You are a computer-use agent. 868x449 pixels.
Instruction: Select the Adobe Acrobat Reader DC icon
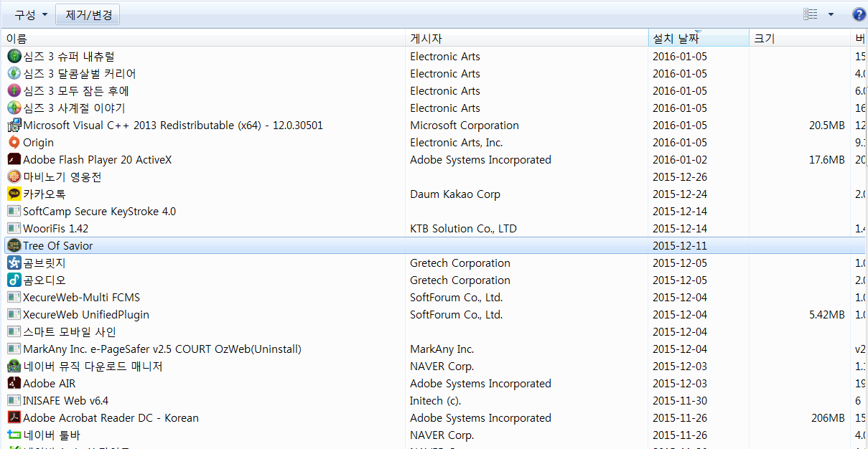pyautogui.click(x=14, y=417)
